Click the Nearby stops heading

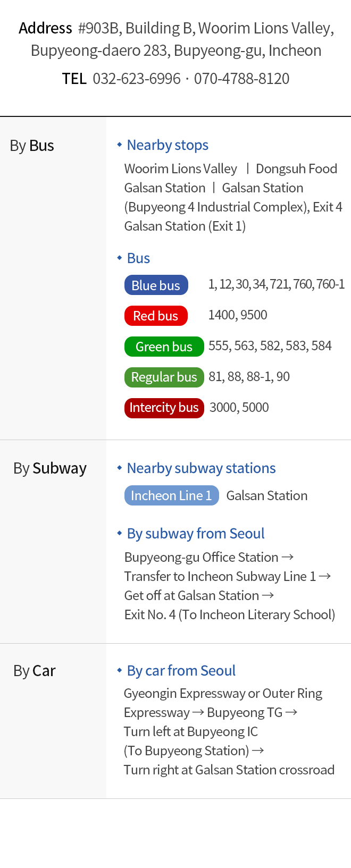click(168, 145)
